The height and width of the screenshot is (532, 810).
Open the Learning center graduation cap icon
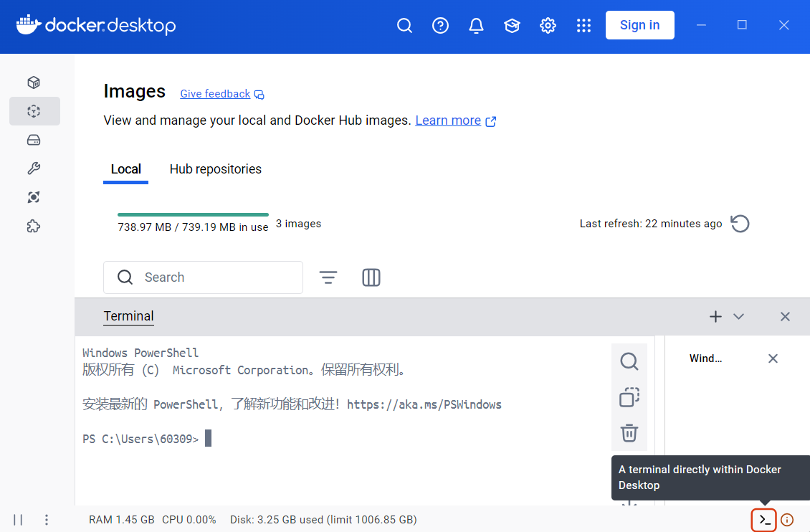pos(512,25)
